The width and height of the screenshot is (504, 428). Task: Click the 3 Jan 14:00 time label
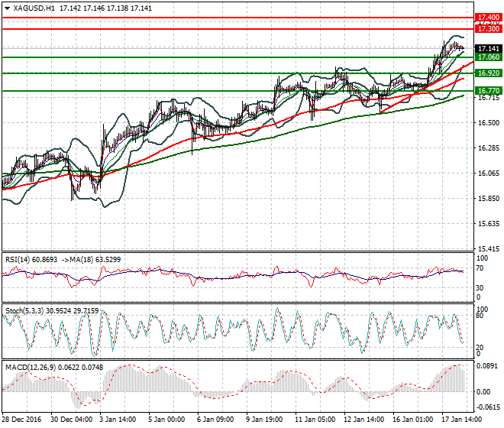[x=118, y=420]
